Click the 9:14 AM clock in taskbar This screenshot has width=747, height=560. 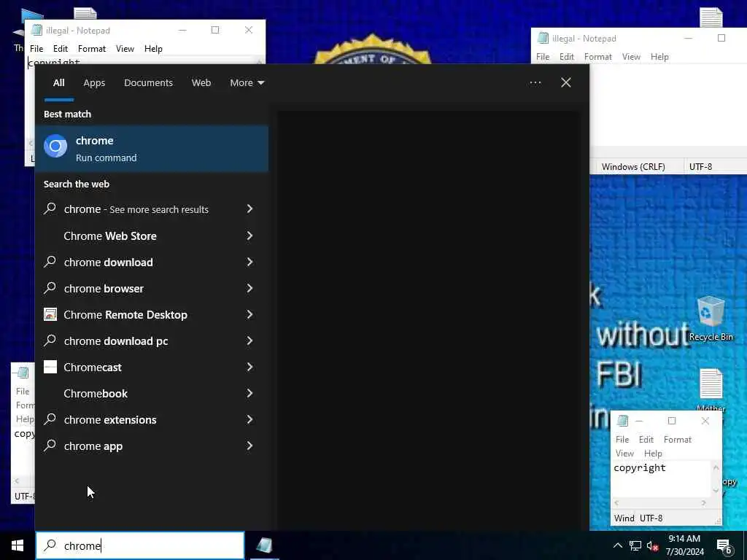[684, 539]
